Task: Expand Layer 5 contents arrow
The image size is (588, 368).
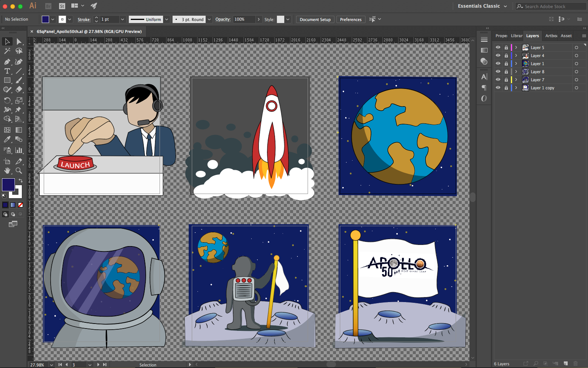Action: tap(516, 48)
